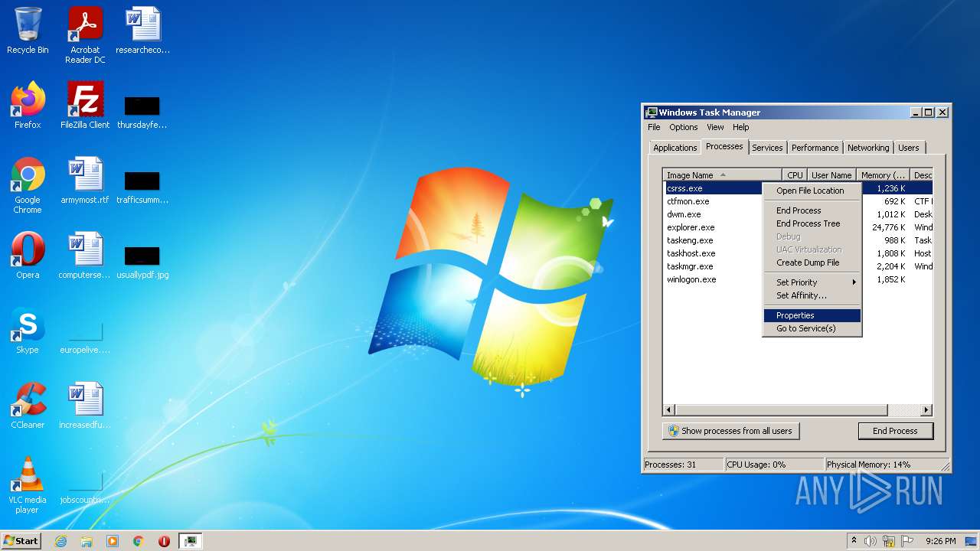Select the jobscountri... desktop file
Image resolution: width=980 pixels, height=551 pixels.
85,487
